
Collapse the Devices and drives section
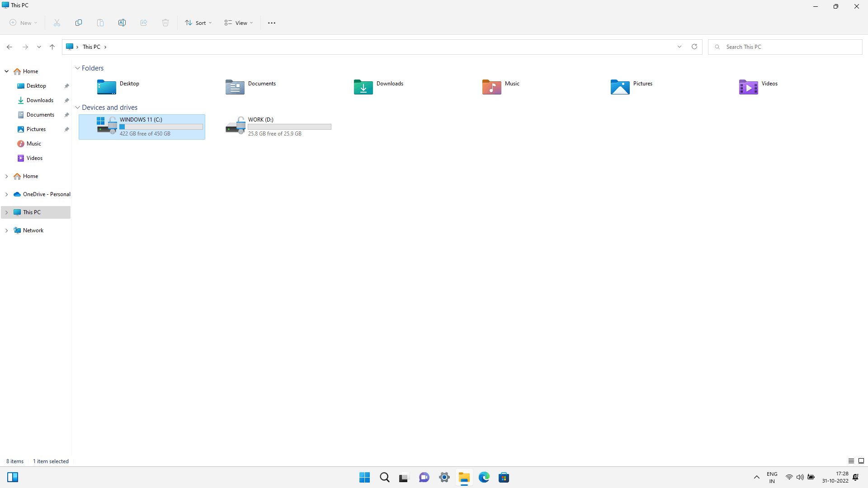[x=77, y=108]
